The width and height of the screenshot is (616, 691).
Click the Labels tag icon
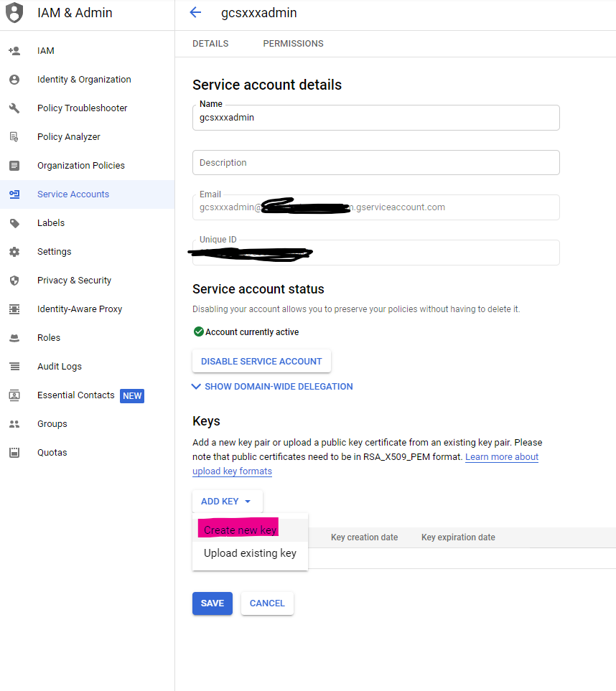coord(14,223)
